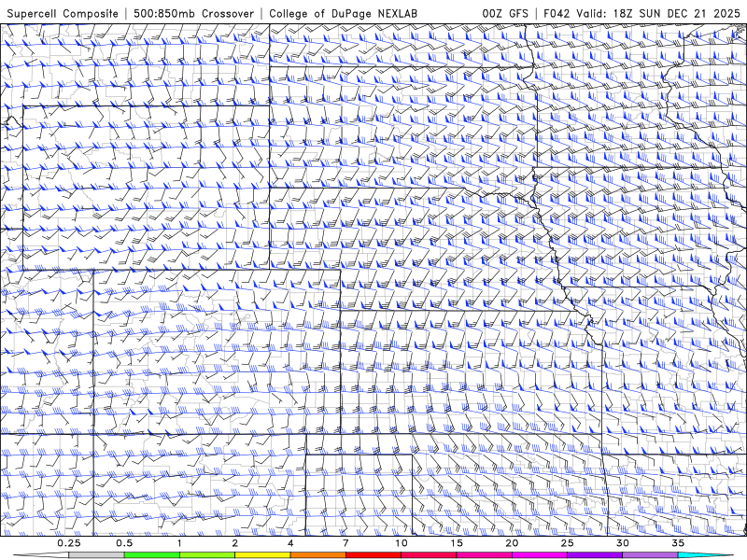Click the 0.5 legend scale label
This screenshot has height=560, width=747.
pyautogui.click(x=124, y=543)
